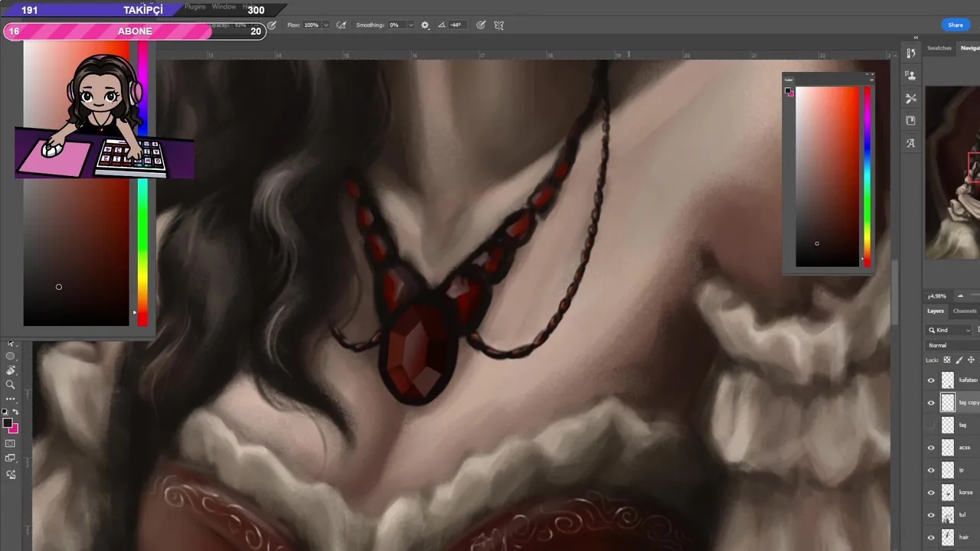Open Clone Source panel icon in dock
Viewport: 980px width, 551px height.
tap(910, 76)
